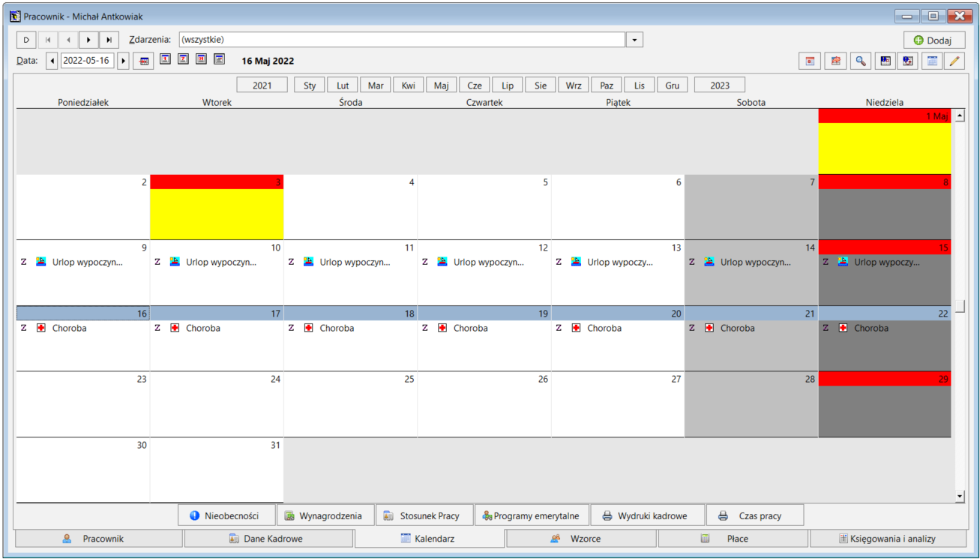The height and width of the screenshot is (559, 980).
Task: Select month Gru
Action: point(673,86)
